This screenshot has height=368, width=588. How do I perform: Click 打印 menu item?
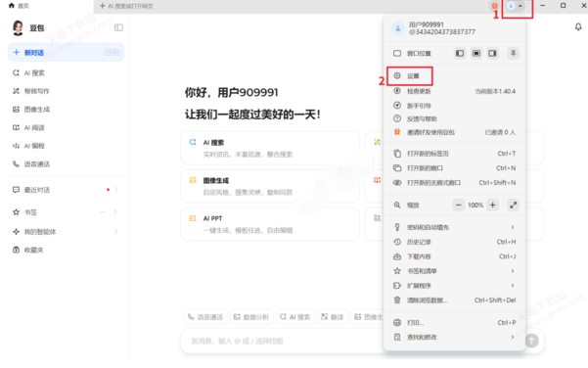coord(455,323)
